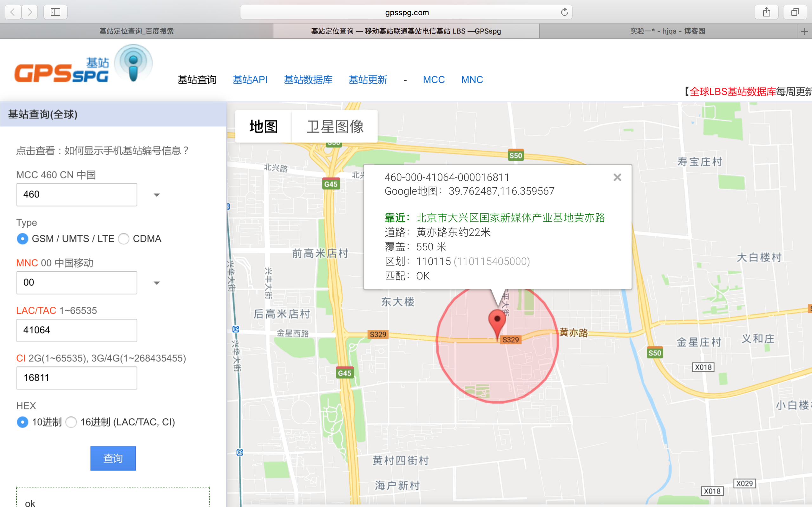
Task: Choose the 16进制 hex radio option
Action: (71, 422)
